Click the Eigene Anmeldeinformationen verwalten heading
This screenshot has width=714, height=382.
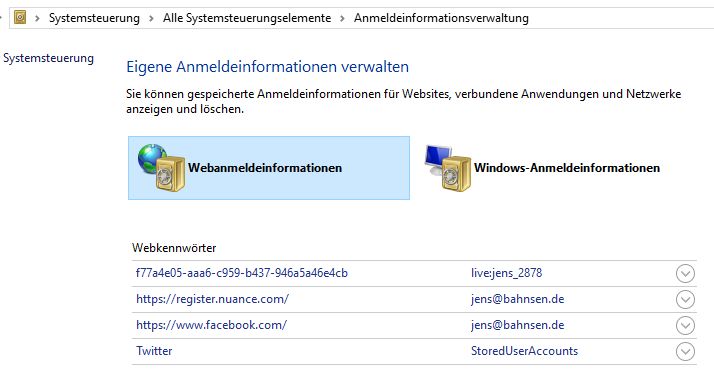click(267, 67)
